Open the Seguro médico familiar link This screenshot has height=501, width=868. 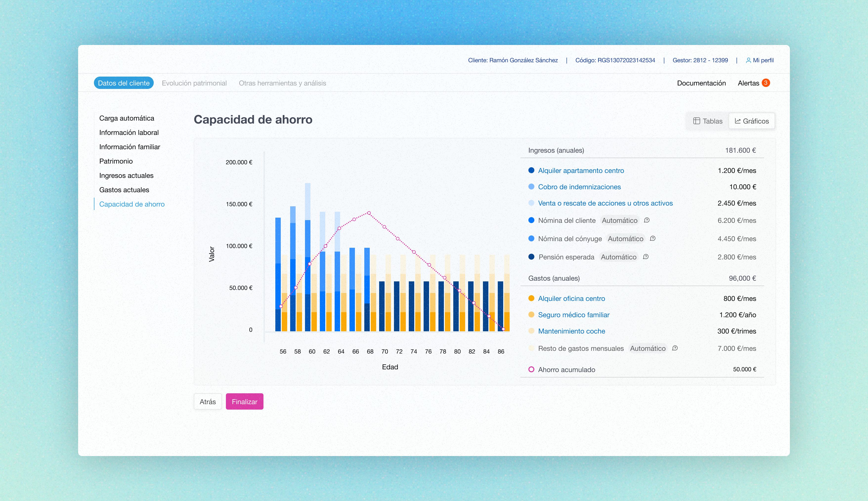click(573, 315)
